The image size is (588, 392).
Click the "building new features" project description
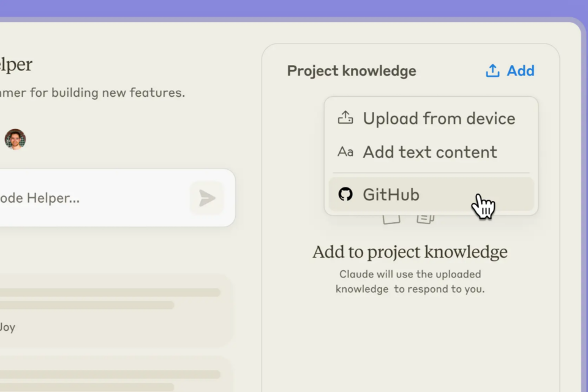[x=92, y=93]
